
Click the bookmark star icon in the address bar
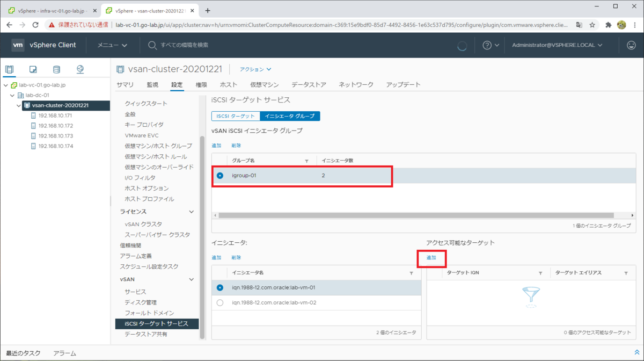click(592, 25)
